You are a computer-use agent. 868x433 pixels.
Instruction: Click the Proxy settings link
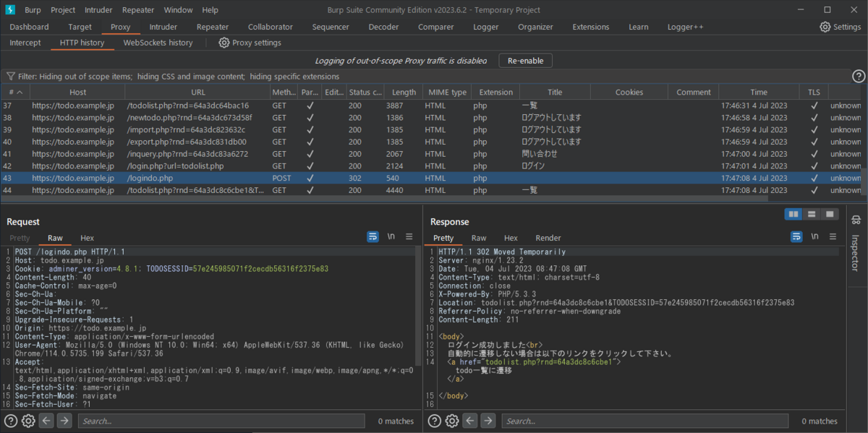(x=257, y=43)
